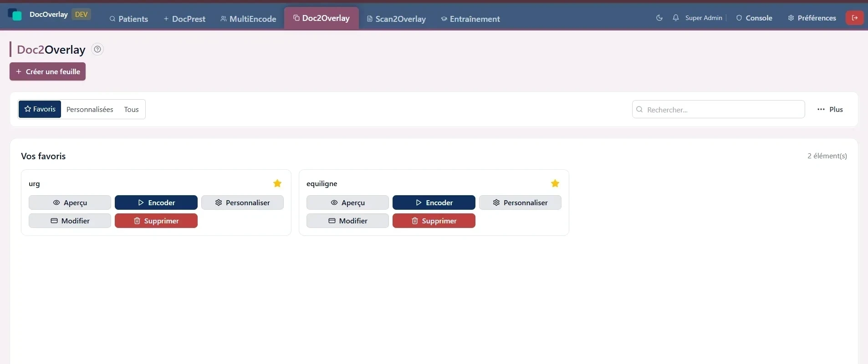Open the Entraînement tab
Image resolution: width=868 pixels, height=364 pixels.
470,19
